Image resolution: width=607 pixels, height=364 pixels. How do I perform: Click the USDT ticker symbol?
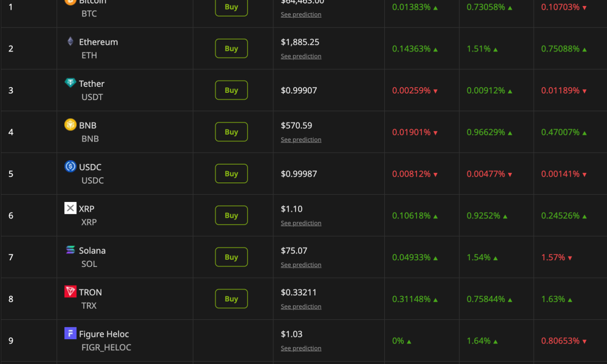click(x=92, y=97)
